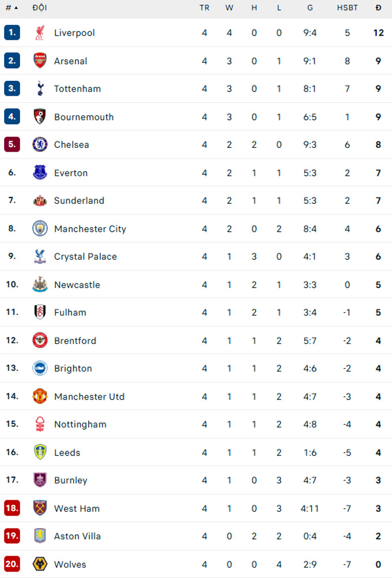Open the Bournemouth team link
This screenshot has height=578, width=392.
click(x=84, y=117)
